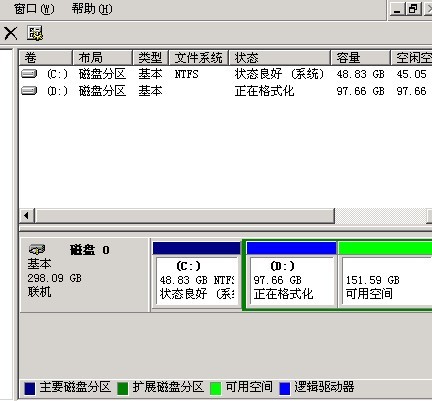Select the D: volume drive icon
Viewport: 432px width, 401px height.
pos(29,90)
